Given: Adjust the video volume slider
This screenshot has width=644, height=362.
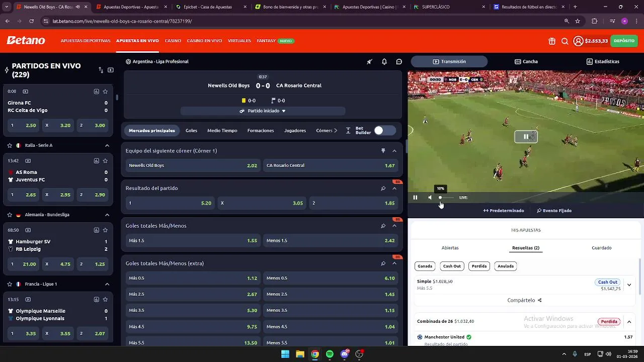Looking at the screenshot, I should 446,198.
